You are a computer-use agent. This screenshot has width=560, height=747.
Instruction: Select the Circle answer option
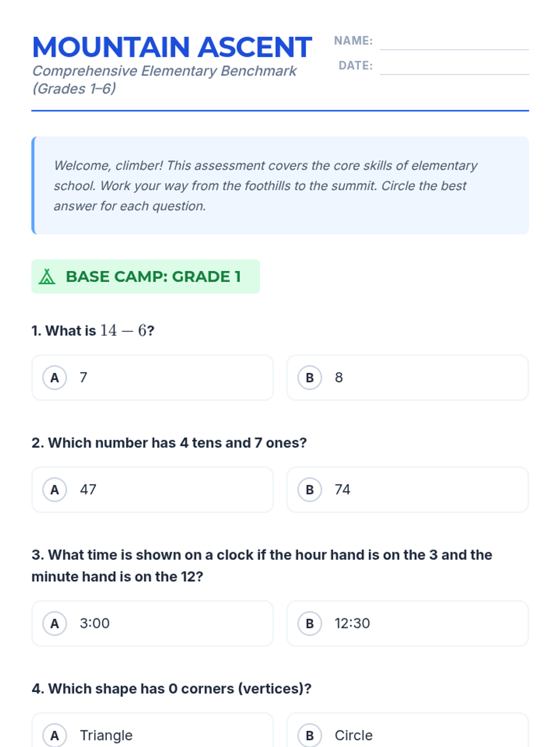[x=407, y=730]
